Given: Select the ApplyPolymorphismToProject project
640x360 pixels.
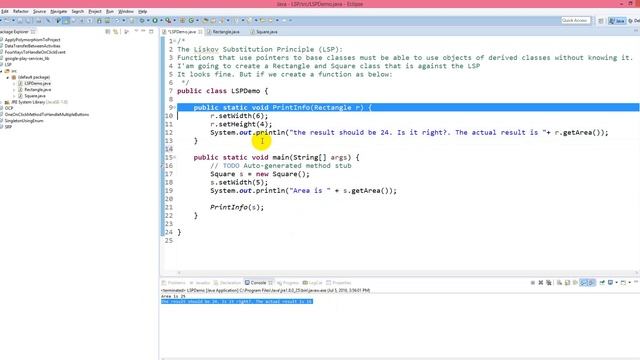Looking at the screenshot, I should pyautogui.click(x=32, y=40).
